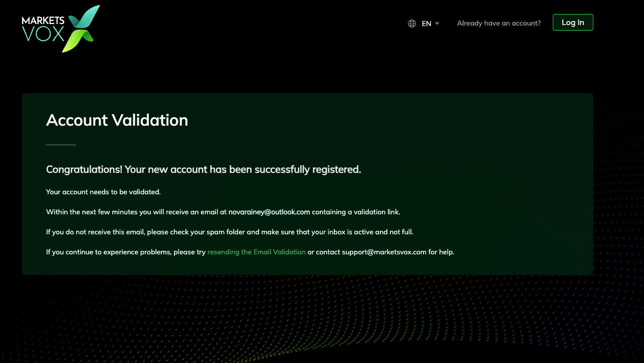This screenshot has width=644, height=363.
Task: Click the novarainey@outlook.com email address
Action: (269, 212)
